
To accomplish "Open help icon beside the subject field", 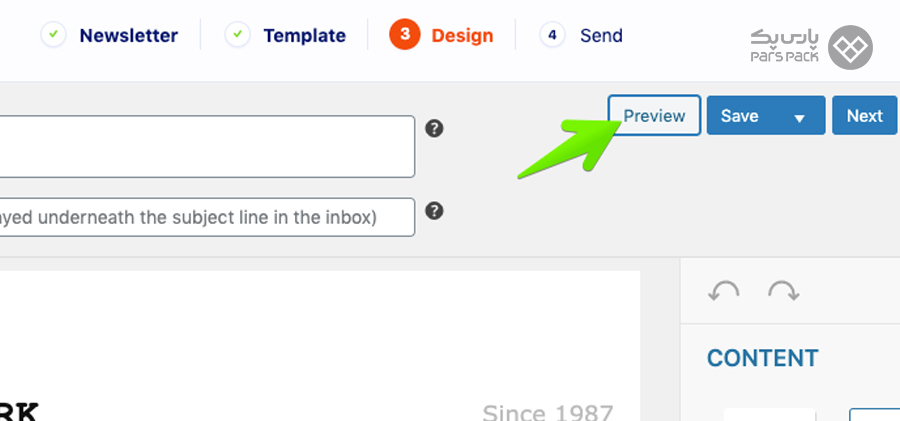I will tap(435, 129).
